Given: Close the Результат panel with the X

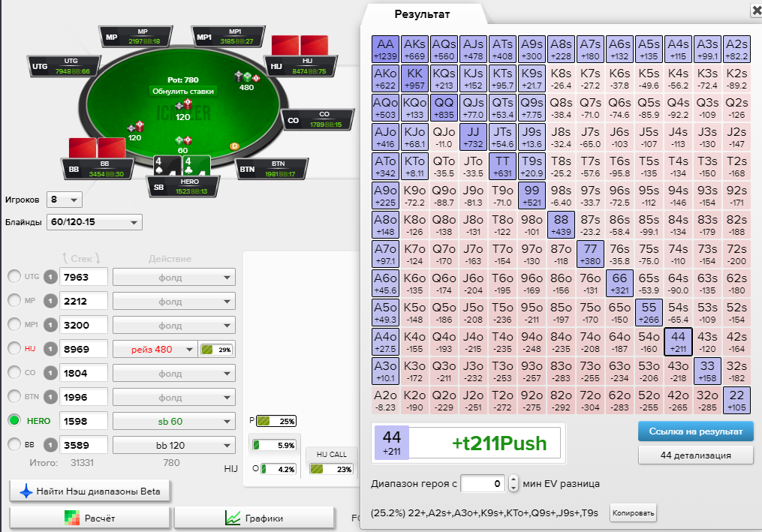Looking at the screenshot, I should [757, 11].
